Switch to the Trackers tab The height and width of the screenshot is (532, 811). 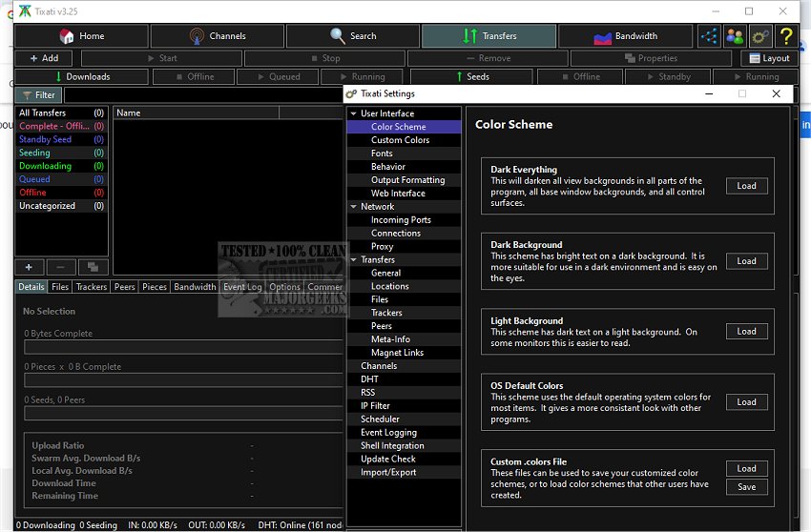pos(92,287)
